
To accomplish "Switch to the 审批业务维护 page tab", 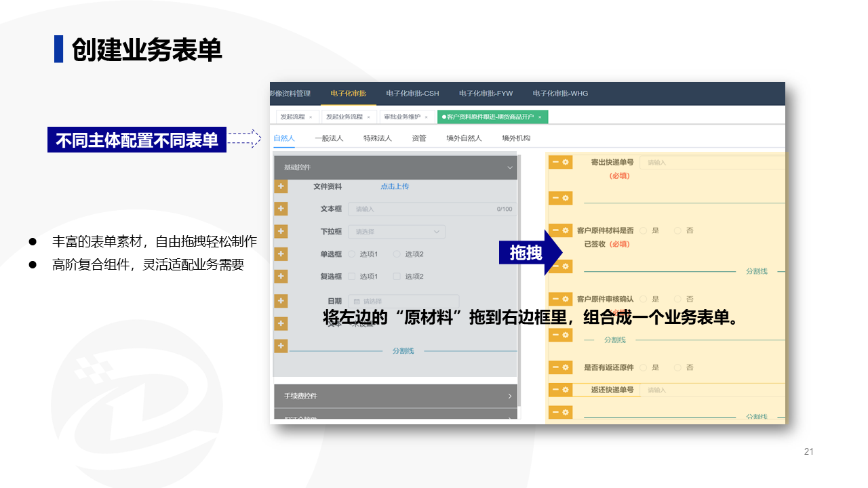I will click(x=407, y=117).
